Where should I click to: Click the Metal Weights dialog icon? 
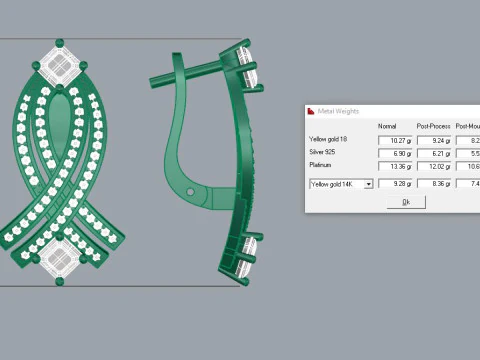click(x=311, y=111)
